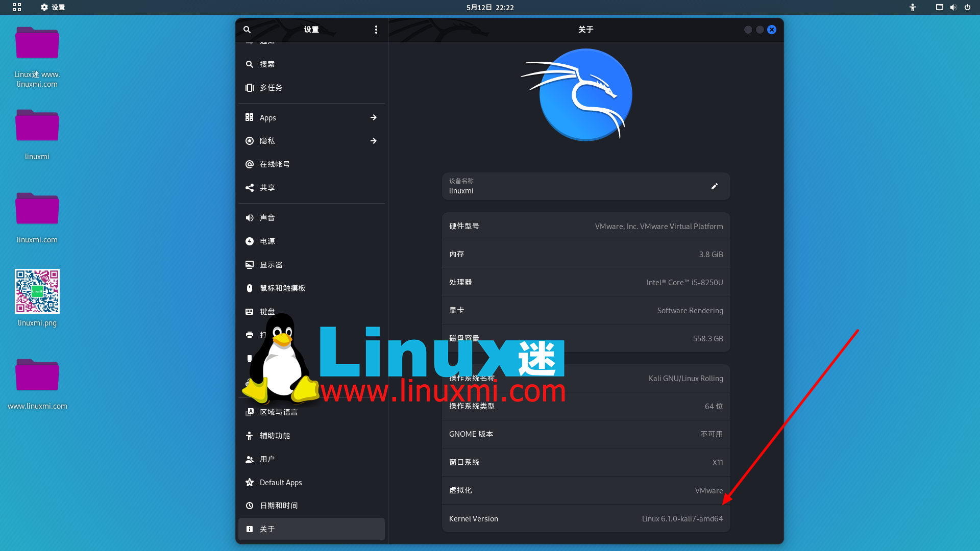Select the linuxmi.com desktop folder
980x551 pixels.
37,217
